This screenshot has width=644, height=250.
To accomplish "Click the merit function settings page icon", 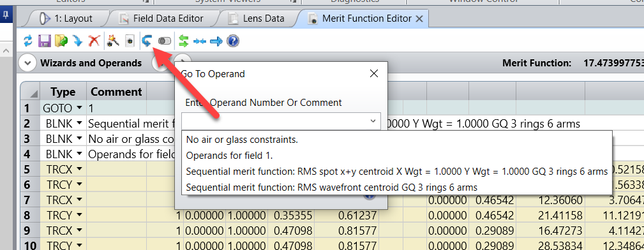I will point(130,41).
